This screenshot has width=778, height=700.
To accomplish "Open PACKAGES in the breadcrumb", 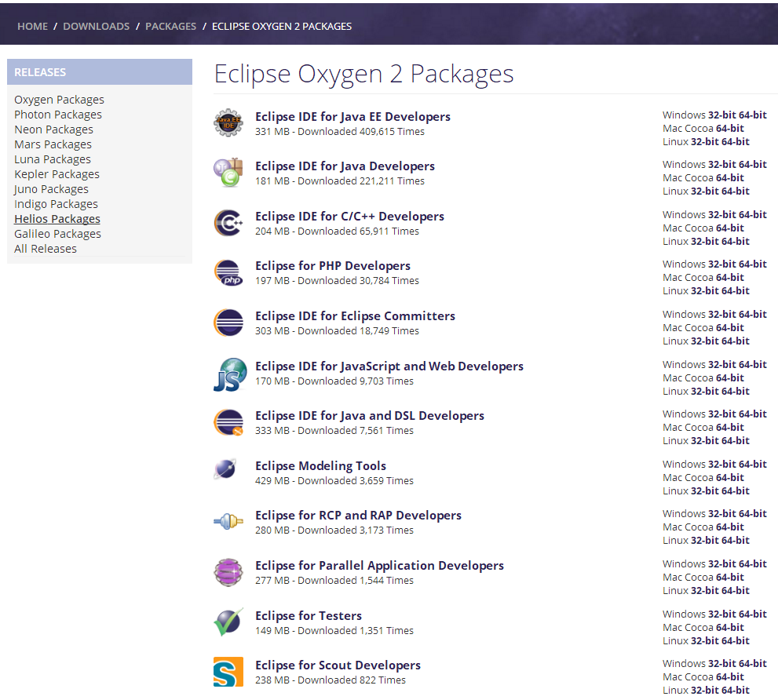I will [x=170, y=27].
